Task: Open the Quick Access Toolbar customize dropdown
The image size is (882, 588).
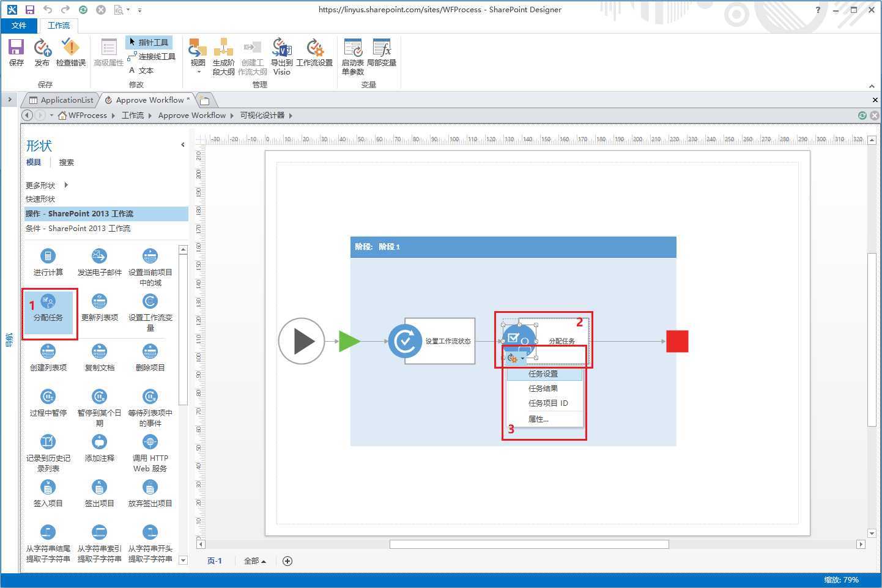Action: (139, 10)
